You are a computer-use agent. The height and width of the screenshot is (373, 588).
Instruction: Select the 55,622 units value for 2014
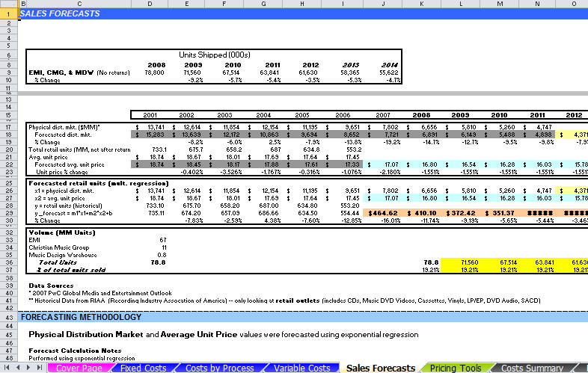[388, 73]
